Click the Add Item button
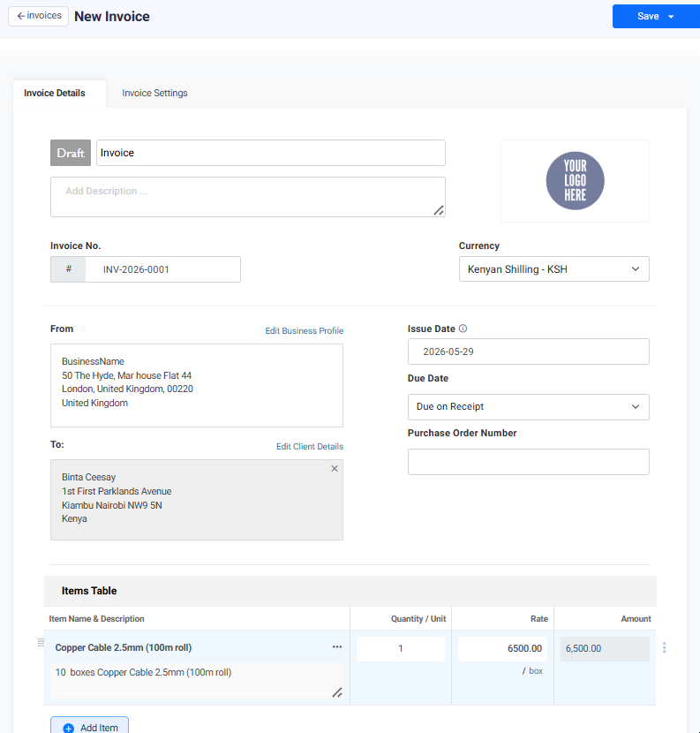 point(89,726)
